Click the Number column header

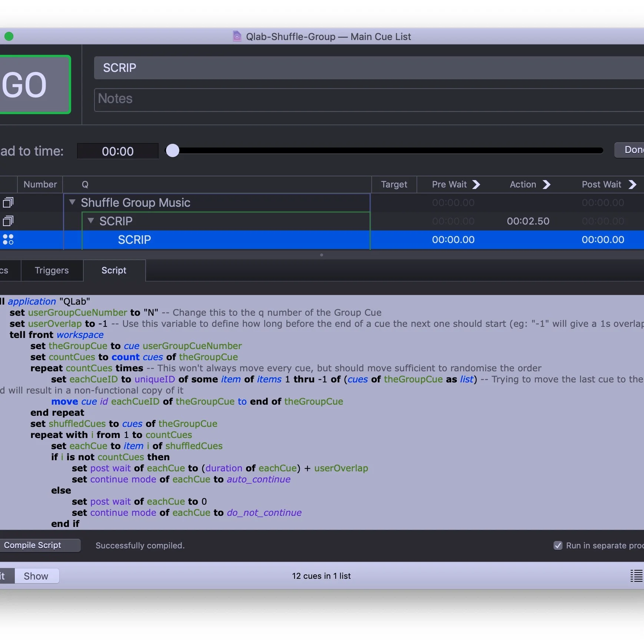point(40,185)
